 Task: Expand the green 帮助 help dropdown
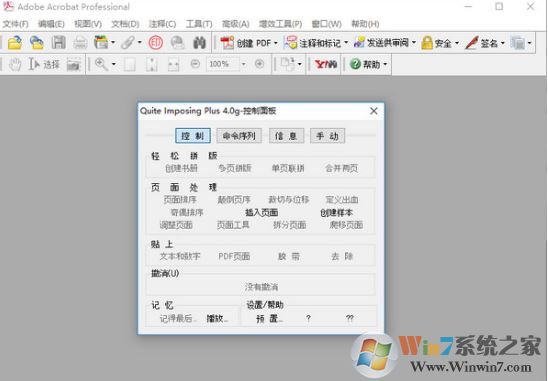pos(385,64)
